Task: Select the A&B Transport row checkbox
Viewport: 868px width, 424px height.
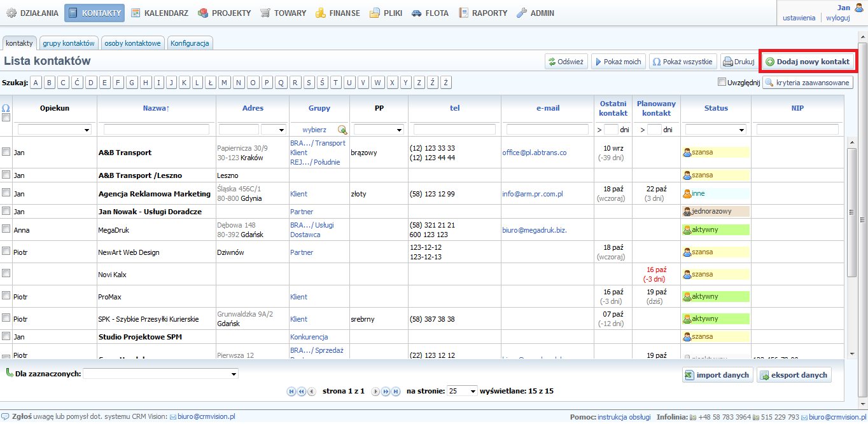Action: tap(6, 152)
